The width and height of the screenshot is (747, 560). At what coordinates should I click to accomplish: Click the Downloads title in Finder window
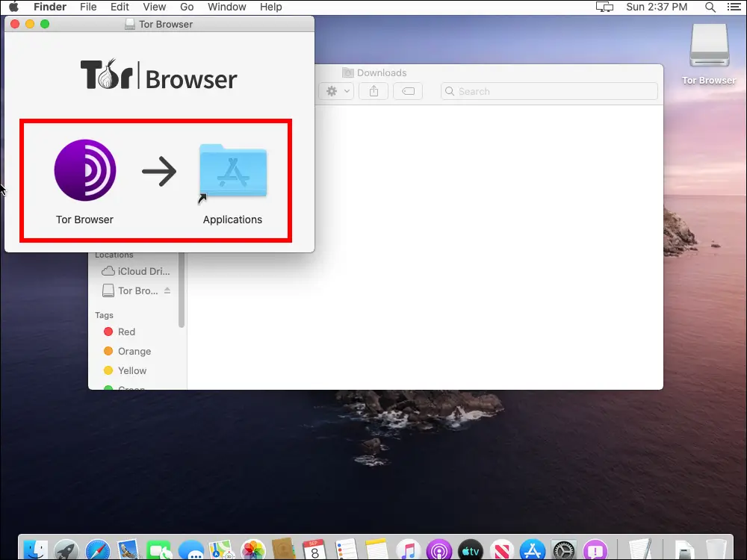382,72
